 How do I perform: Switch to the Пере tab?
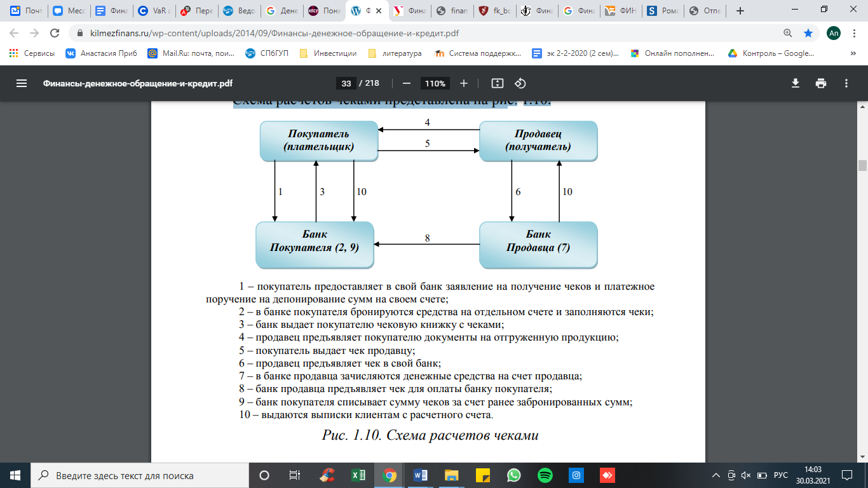pos(196,11)
